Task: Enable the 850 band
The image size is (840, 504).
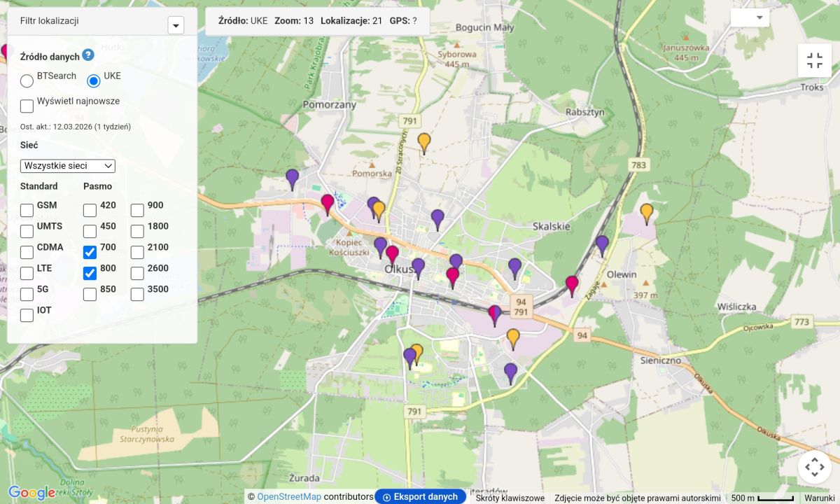Action: click(90, 294)
